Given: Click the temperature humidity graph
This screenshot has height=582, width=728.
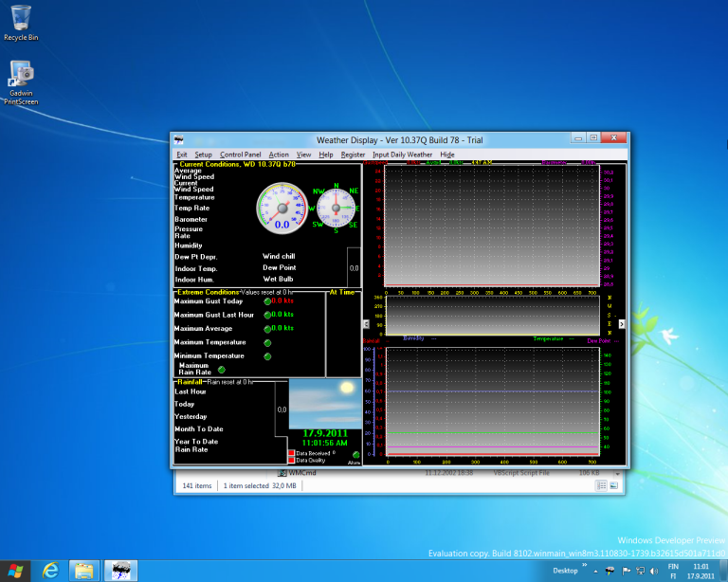Looking at the screenshot, I should [x=492, y=402].
